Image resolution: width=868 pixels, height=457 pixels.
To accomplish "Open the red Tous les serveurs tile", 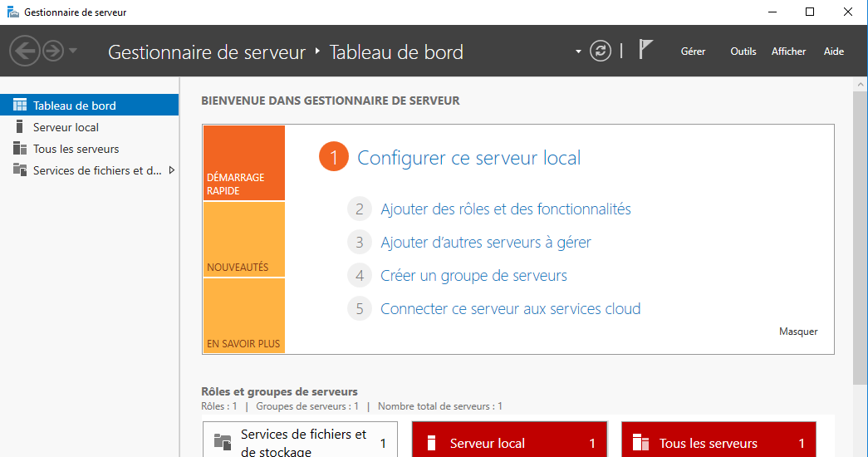I will coord(718,440).
